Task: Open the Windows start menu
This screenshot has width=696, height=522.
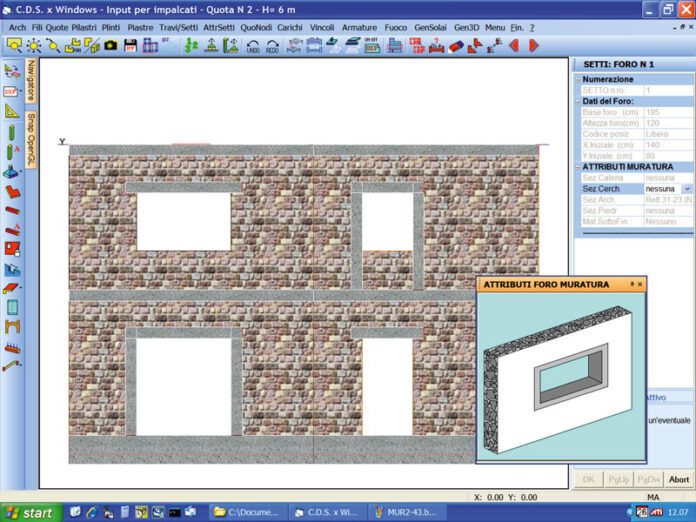Action: pos(29,512)
